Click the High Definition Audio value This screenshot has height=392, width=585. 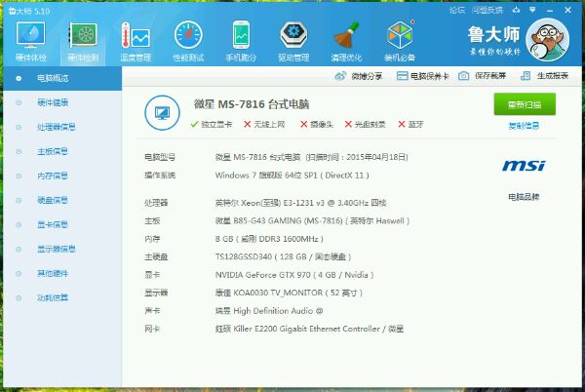coord(269,311)
